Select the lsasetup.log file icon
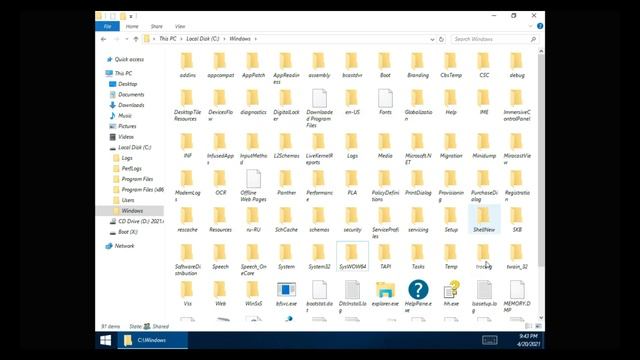The image size is (640, 360). pyautogui.click(x=484, y=289)
